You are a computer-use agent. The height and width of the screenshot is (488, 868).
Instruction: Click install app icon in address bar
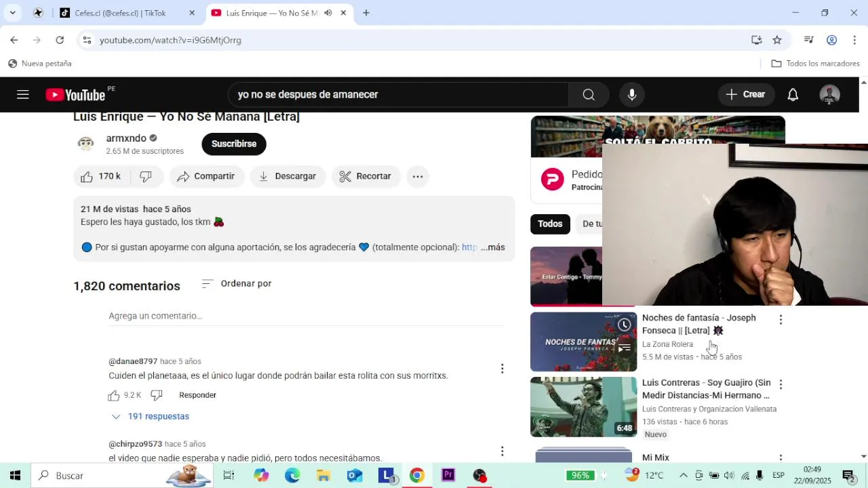click(757, 40)
